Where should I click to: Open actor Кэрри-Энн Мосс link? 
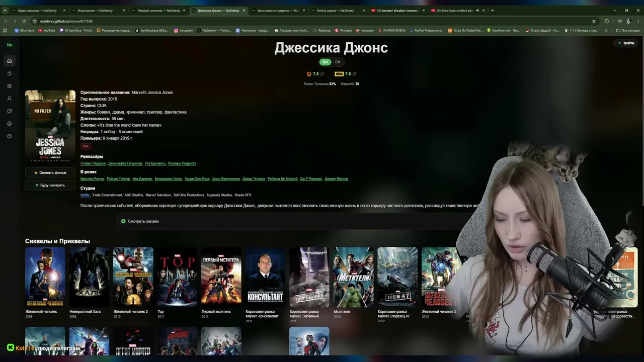(x=197, y=178)
